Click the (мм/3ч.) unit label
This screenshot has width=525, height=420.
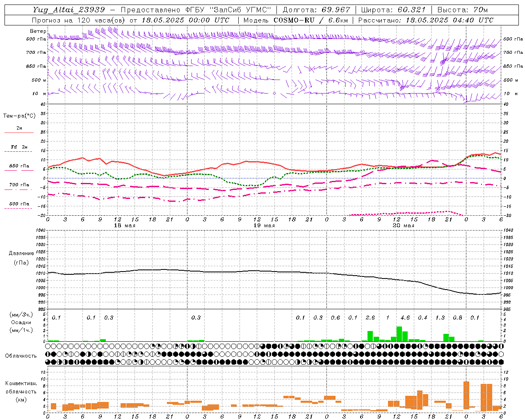click(21, 315)
